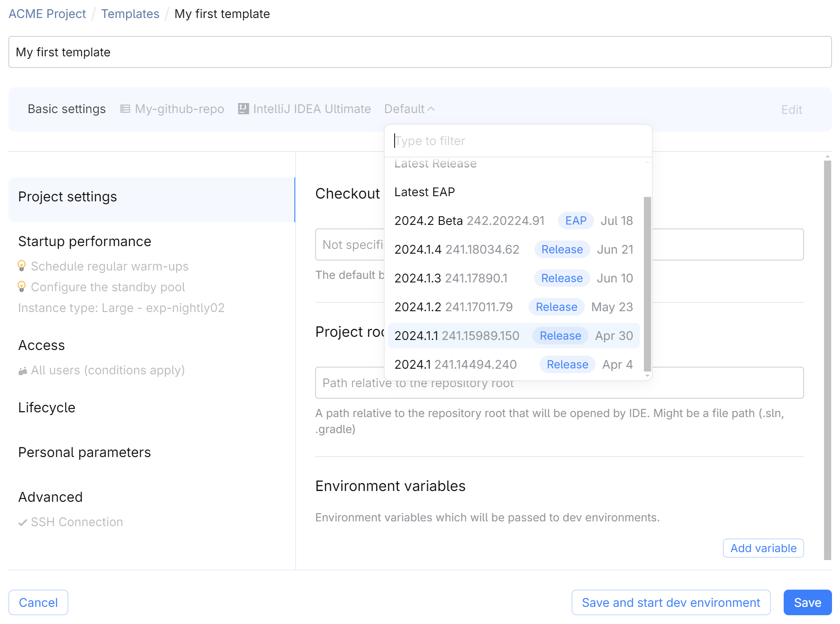
Task: Click Save and start dev environment
Action: point(671,602)
